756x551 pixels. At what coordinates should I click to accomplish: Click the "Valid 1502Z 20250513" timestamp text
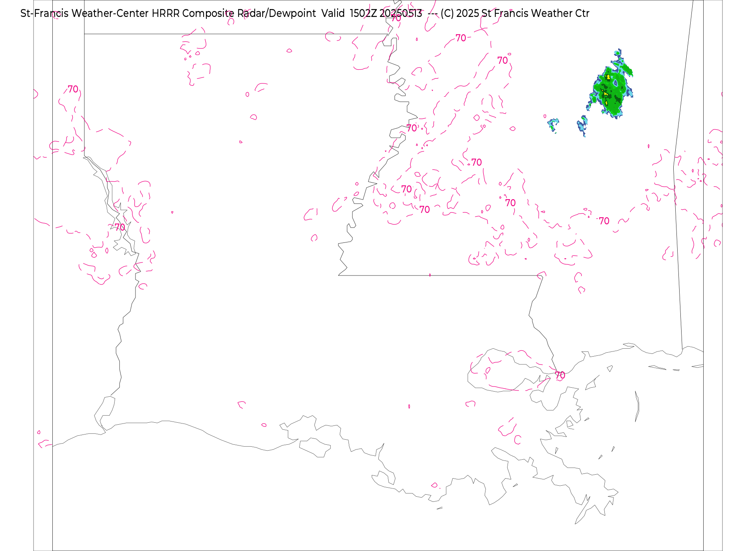coord(372,13)
